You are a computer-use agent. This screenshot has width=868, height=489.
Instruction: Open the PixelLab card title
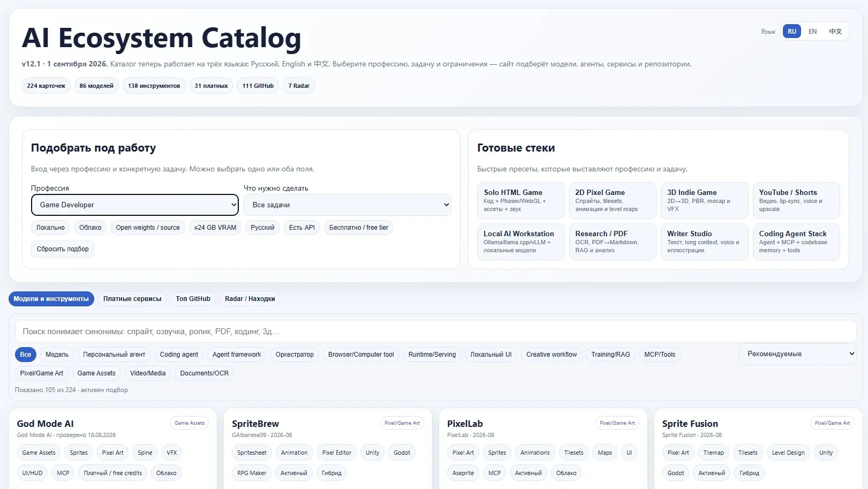[465, 424]
